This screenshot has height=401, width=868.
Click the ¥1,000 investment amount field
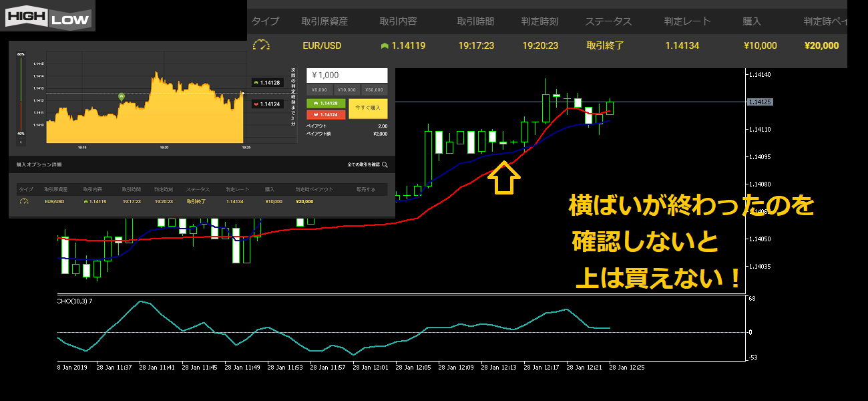pyautogui.click(x=347, y=76)
